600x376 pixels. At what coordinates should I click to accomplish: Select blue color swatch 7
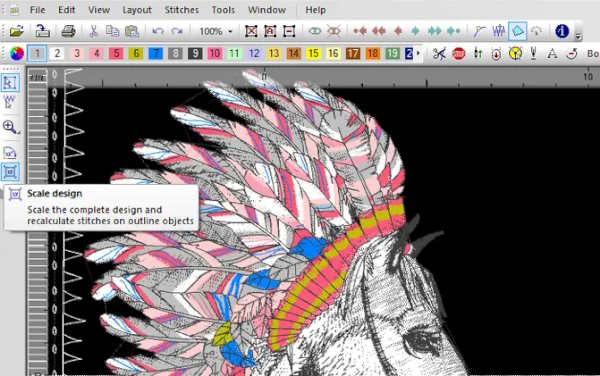155,54
